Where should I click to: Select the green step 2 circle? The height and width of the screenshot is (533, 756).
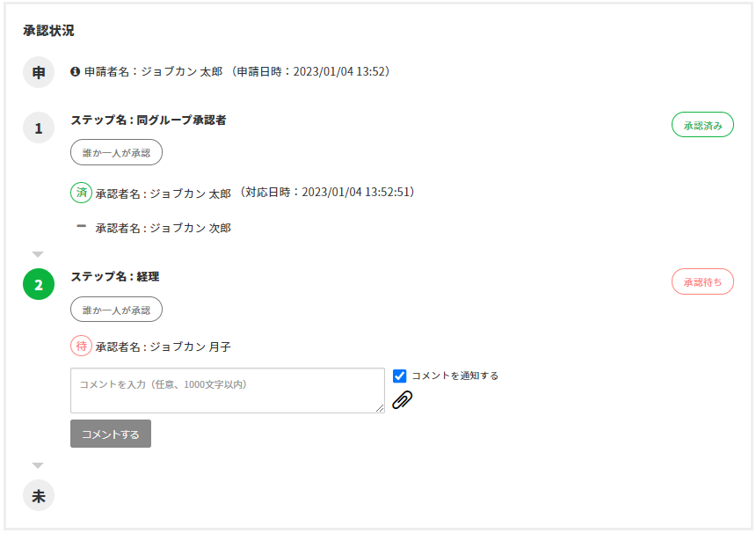pyautogui.click(x=39, y=285)
